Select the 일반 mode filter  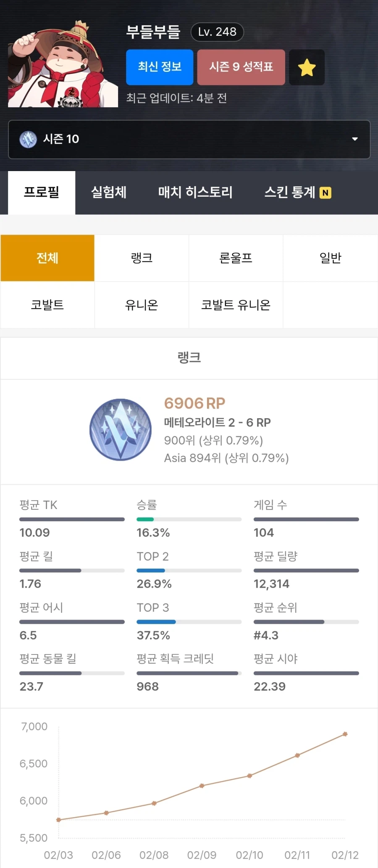(x=330, y=258)
